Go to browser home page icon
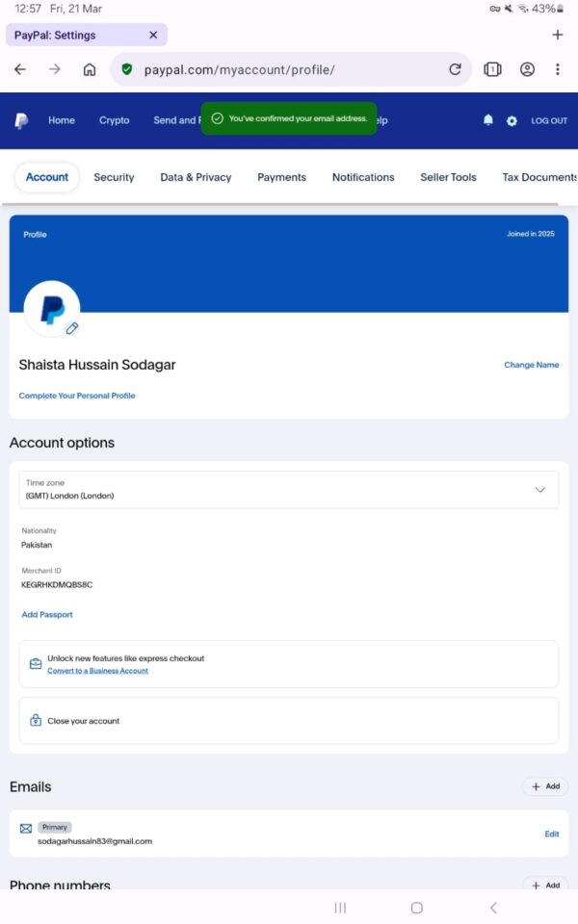Image resolution: width=578 pixels, height=924 pixels. pyautogui.click(x=90, y=69)
